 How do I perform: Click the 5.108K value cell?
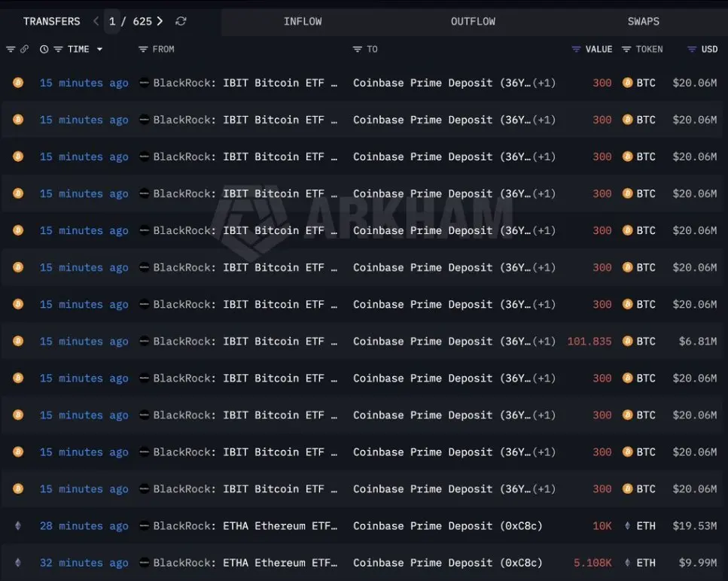point(592,563)
